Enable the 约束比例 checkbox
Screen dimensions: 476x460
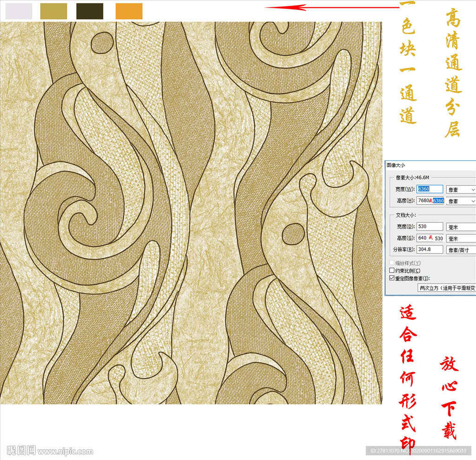392,271
